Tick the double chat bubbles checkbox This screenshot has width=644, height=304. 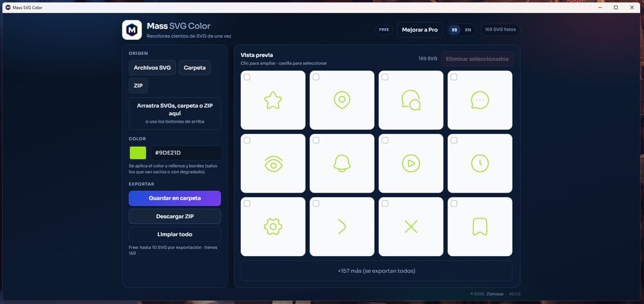[385, 77]
